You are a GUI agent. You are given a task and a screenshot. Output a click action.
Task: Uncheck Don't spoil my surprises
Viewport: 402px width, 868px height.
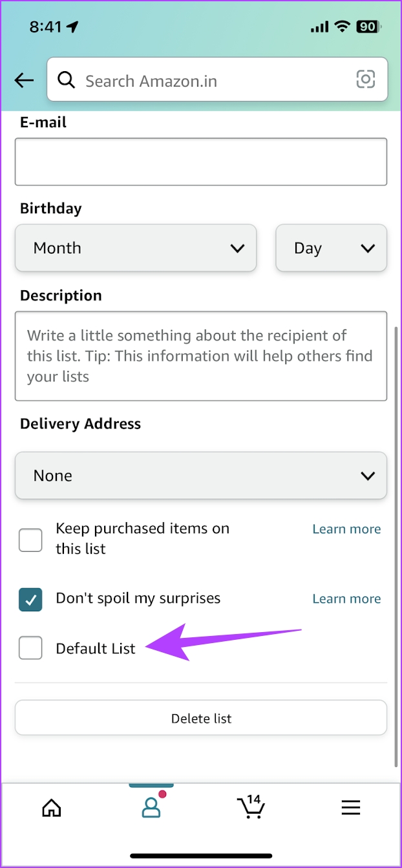click(30, 599)
